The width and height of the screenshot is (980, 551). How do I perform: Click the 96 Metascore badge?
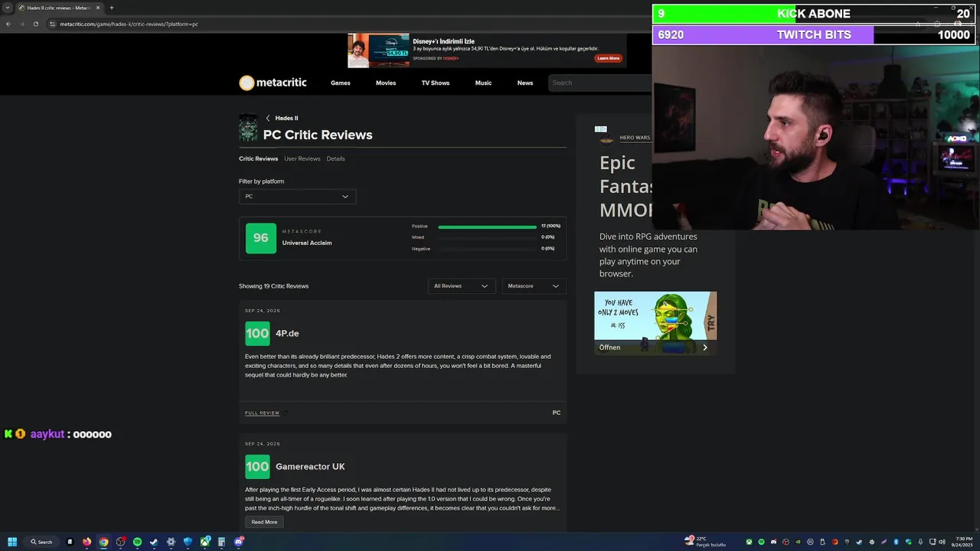(x=261, y=238)
